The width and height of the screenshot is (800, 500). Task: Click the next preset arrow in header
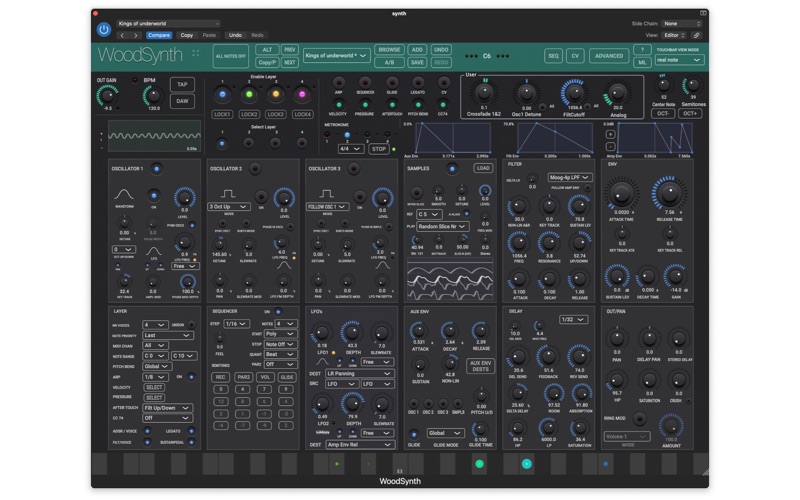pos(136,35)
